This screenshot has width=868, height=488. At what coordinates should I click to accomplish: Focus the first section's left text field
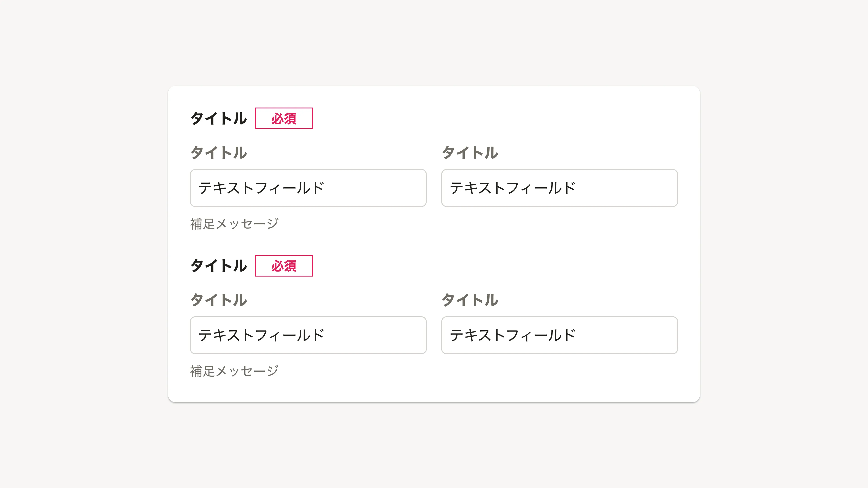371,188
